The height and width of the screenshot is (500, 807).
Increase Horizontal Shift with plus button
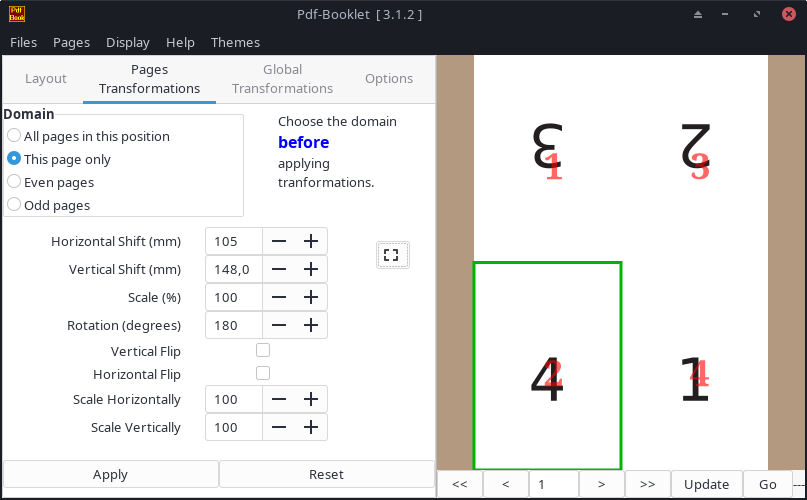point(311,241)
